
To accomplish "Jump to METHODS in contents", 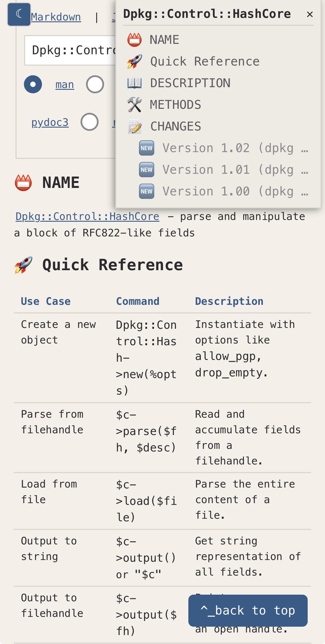I will pos(175,105).
